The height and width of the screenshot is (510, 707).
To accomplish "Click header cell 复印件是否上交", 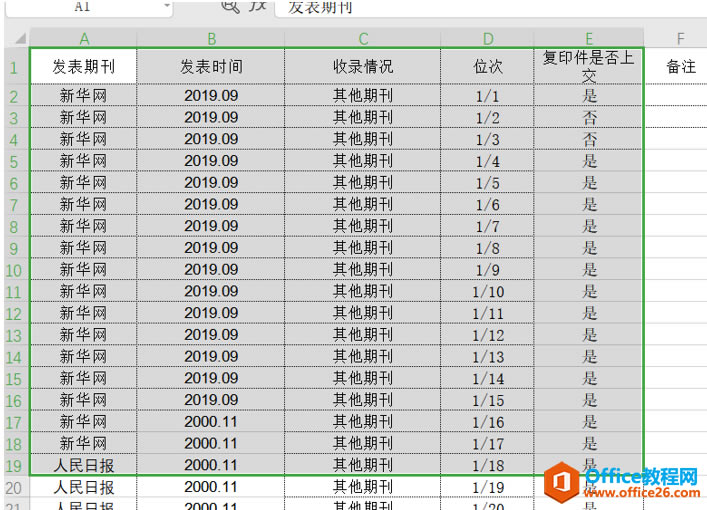I will coord(588,66).
